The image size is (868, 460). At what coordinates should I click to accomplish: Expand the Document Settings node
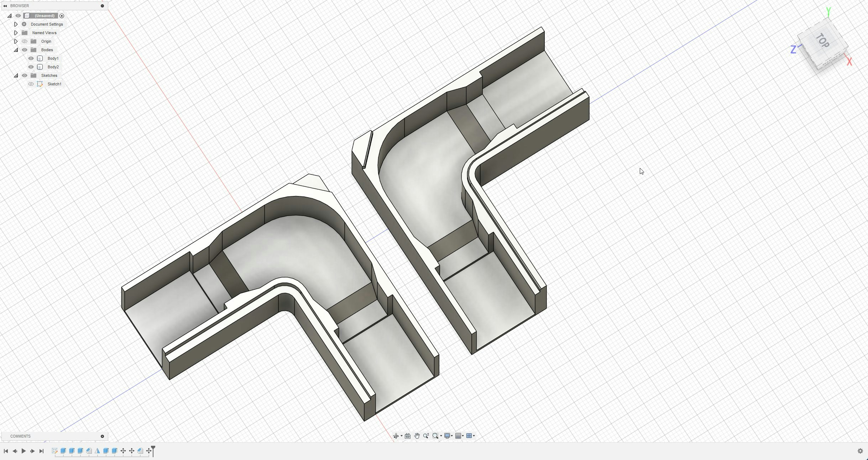pyautogui.click(x=16, y=24)
